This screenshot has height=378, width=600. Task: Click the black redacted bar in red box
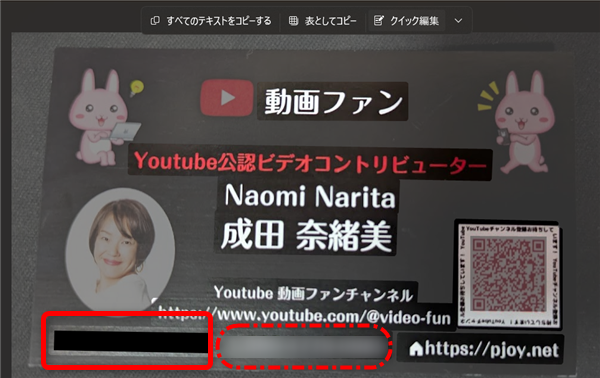point(130,341)
